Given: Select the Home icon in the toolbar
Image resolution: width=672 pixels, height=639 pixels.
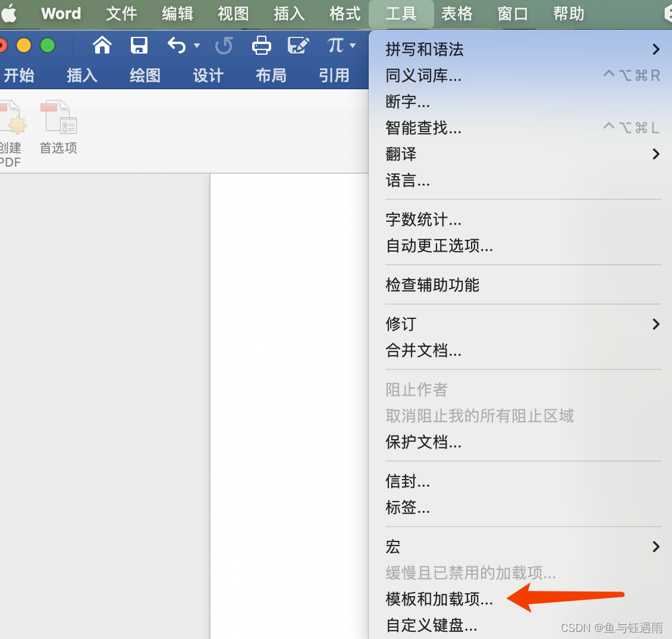Looking at the screenshot, I should (102, 45).
